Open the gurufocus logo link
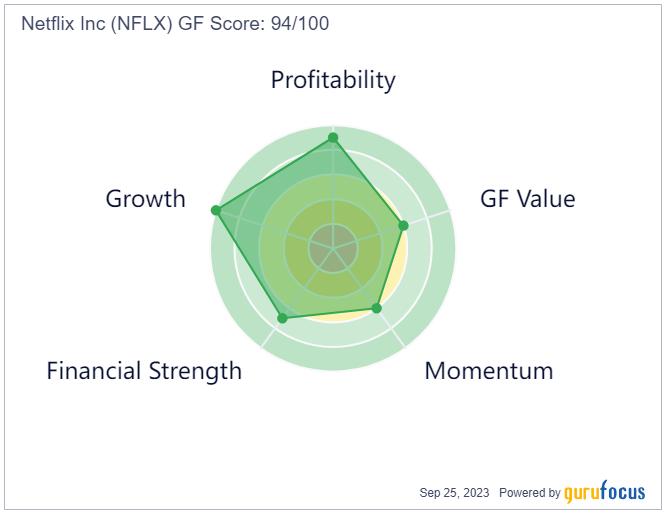This screenshot has width=666, height=513. tap(604, 492)
